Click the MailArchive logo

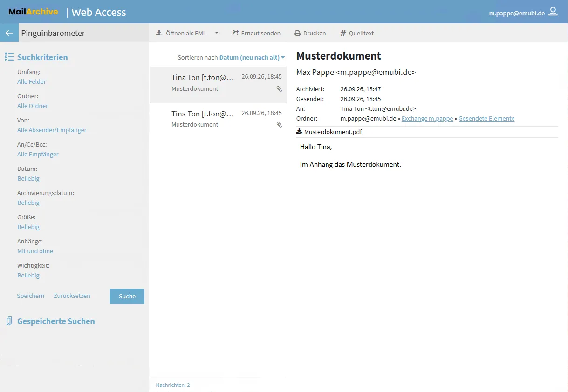pos(33,12)
